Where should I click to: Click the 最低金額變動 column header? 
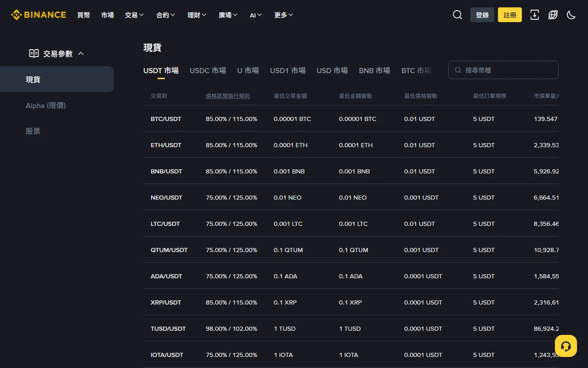(356, 96)
